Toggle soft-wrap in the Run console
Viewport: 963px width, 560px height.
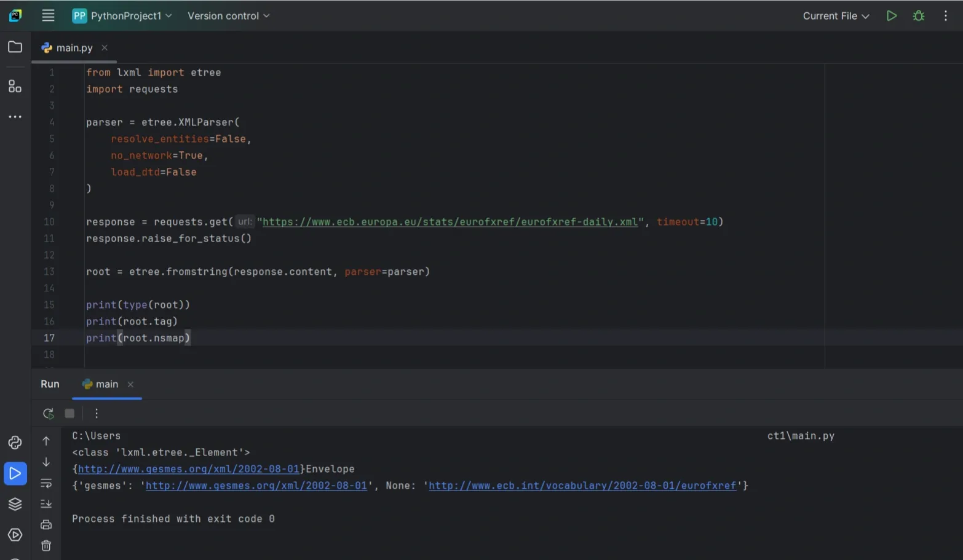click(46, 484)
